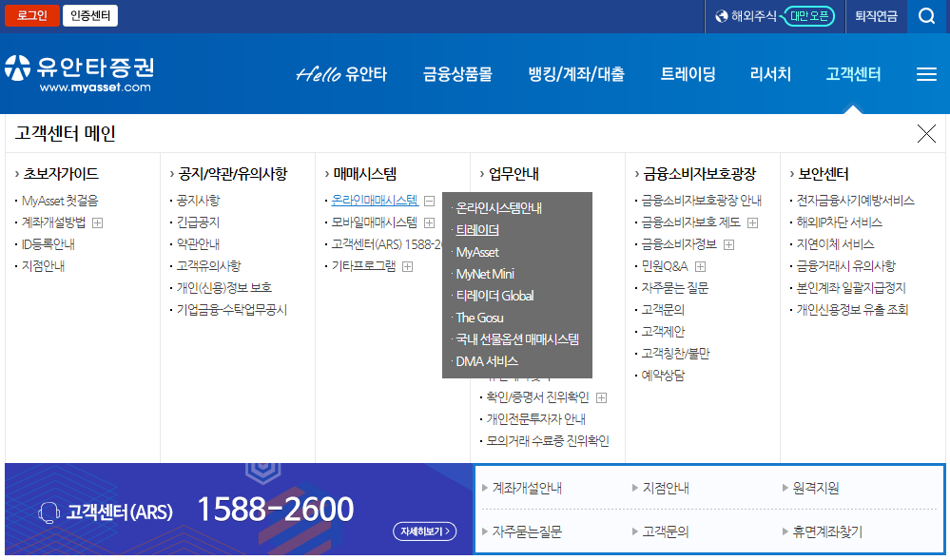Viewport: 950px width, 560px height.
Task: Open 원격지원 quick link
Action: (816, 488)
